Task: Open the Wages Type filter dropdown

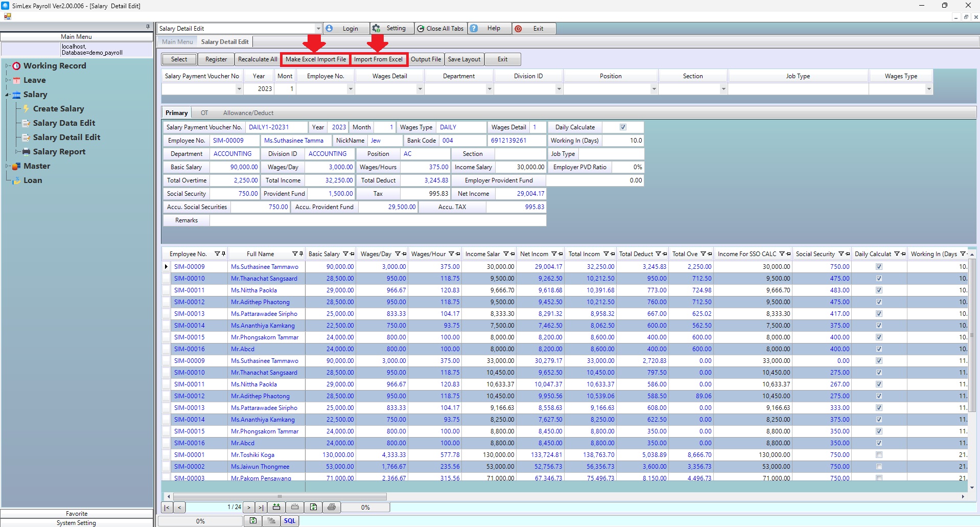Action: coord(928,89)
